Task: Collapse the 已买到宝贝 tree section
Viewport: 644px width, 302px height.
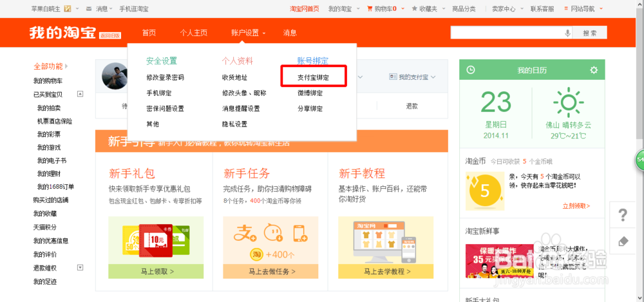Action: click(x=80, y=93)
